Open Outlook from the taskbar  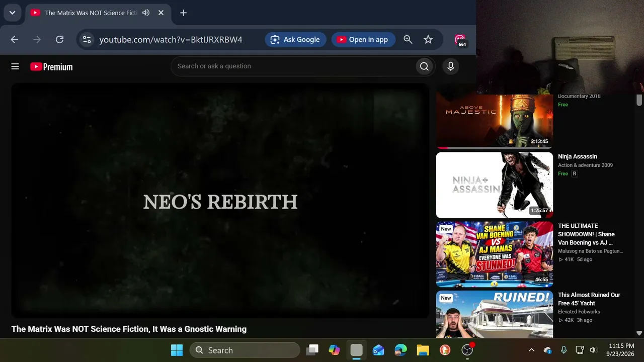pos(378,350)
